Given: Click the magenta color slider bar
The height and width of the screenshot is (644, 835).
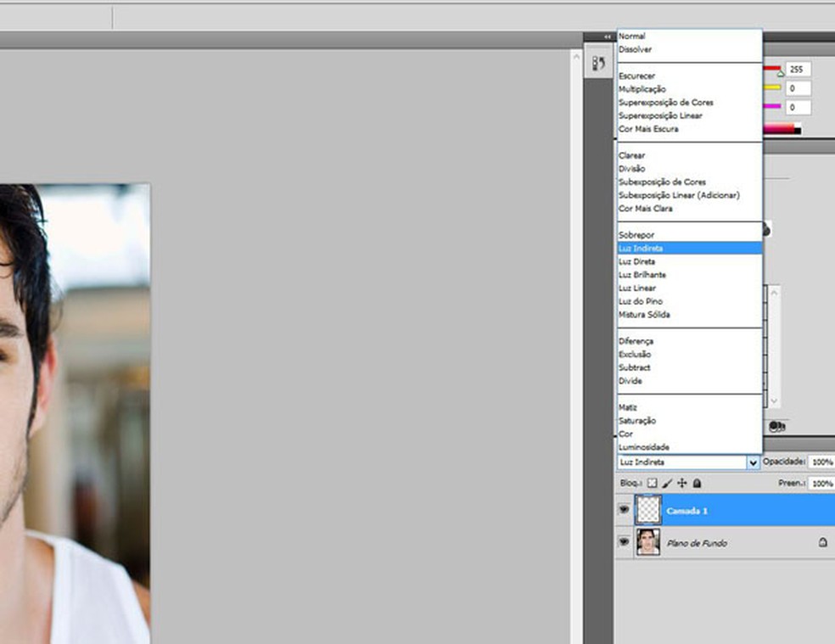Looking at the screenshot, I should coord(772,106).
